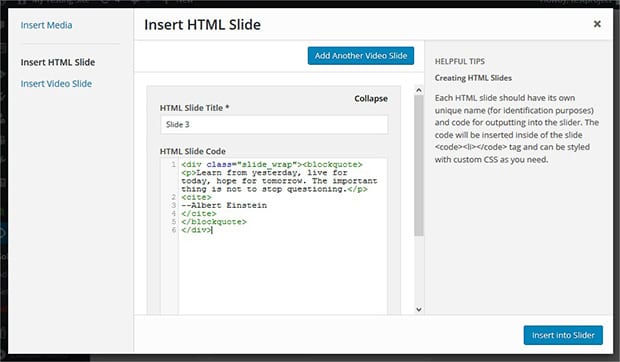This screenshot has width=620, height=362.
Task: Click Add Another Video Slide button
Action: pyautogui.click(x=361, y=56)
